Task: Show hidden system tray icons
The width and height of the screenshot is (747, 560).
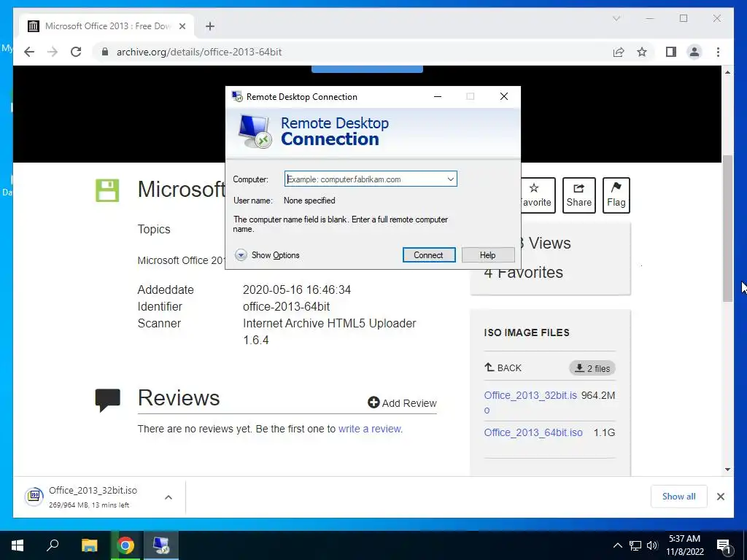Action: 617,545
